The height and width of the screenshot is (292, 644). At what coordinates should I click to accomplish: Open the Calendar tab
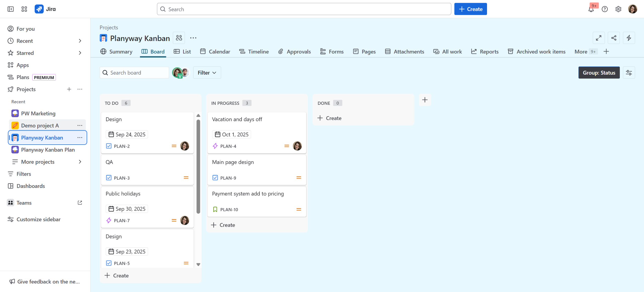pos(215,51)
